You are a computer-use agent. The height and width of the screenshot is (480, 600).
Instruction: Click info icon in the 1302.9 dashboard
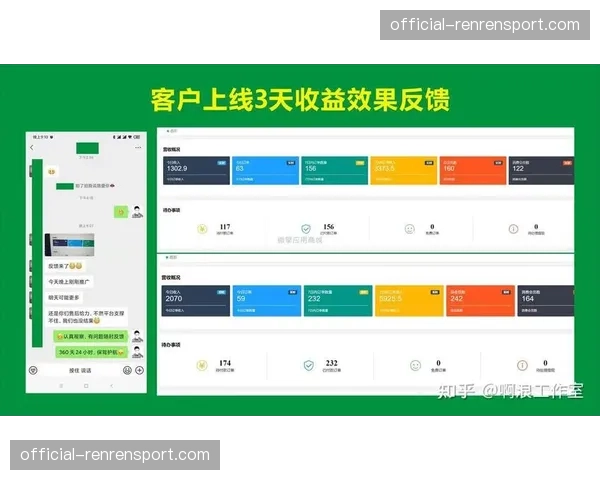[513, 229]
